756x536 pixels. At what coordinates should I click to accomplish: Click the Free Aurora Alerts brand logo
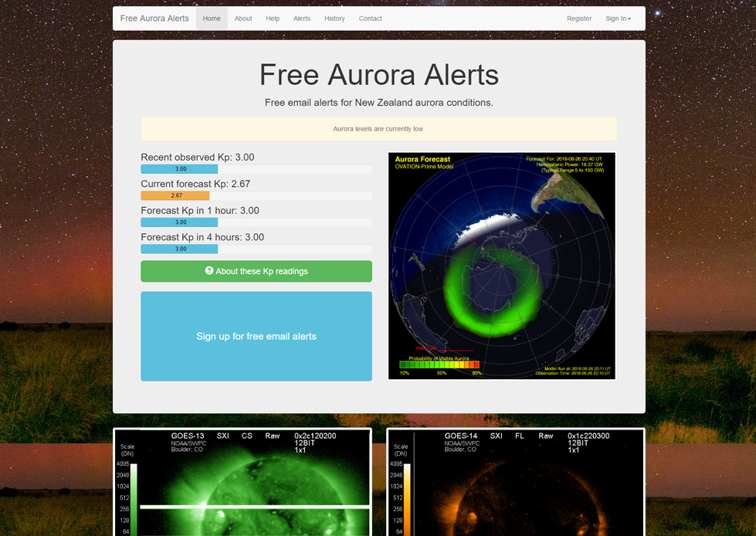[154, 18]
